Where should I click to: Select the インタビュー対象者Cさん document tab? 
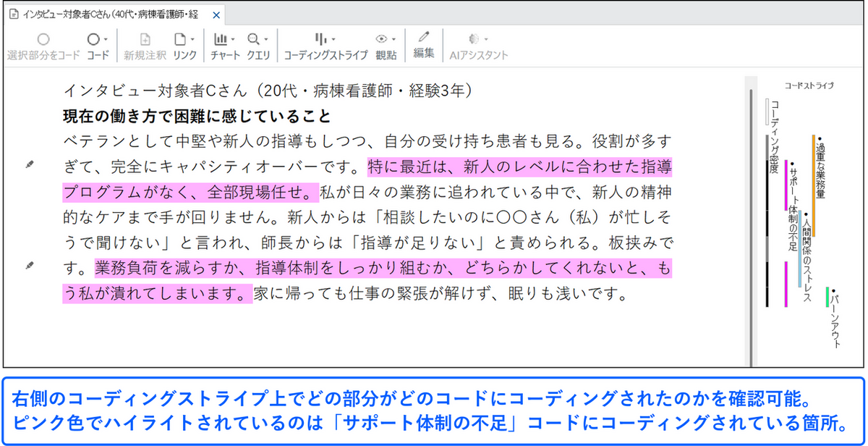tap(109, 14)
